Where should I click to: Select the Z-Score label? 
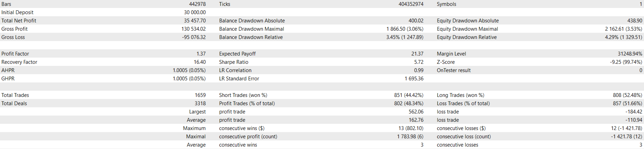point(446,62)
